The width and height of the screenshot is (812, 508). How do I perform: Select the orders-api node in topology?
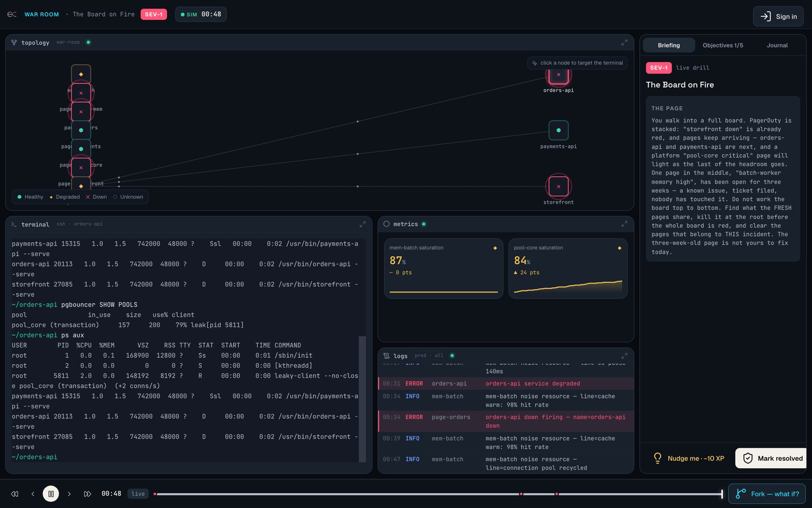coord(558,75)
